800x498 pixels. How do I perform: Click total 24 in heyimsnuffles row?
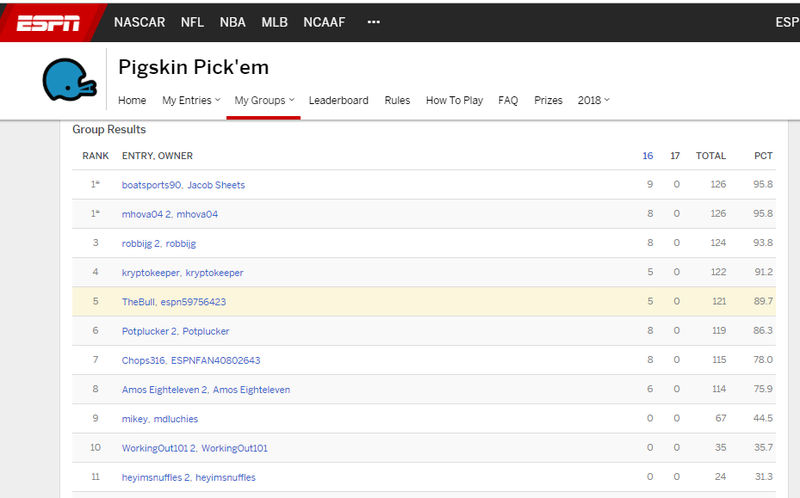720,477
